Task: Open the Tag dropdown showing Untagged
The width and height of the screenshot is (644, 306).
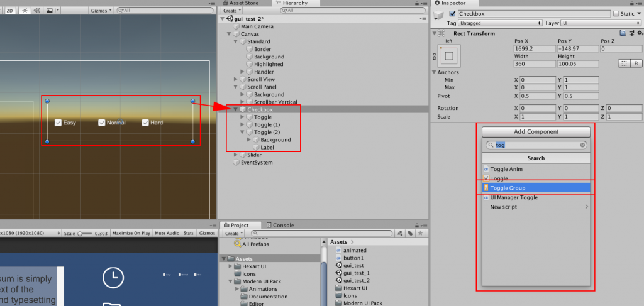Action: 494,23
